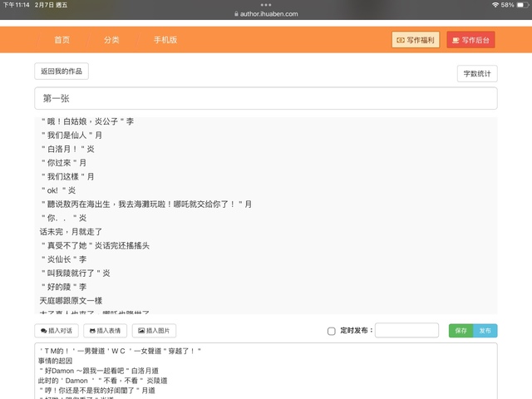This screenshot has height=399, width=532.
Task: Open 字数统计 word count
Action: pyautogui.click(x=477, y=73)
